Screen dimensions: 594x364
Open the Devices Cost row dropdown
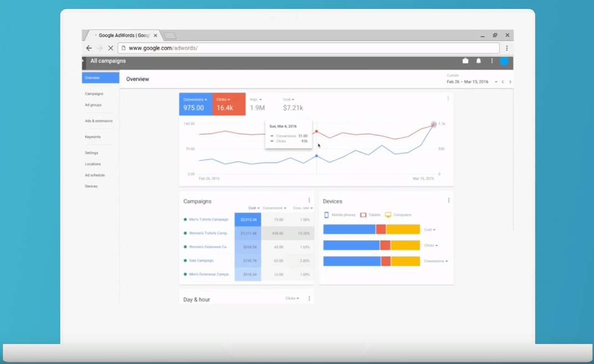(x=429, y=229)
